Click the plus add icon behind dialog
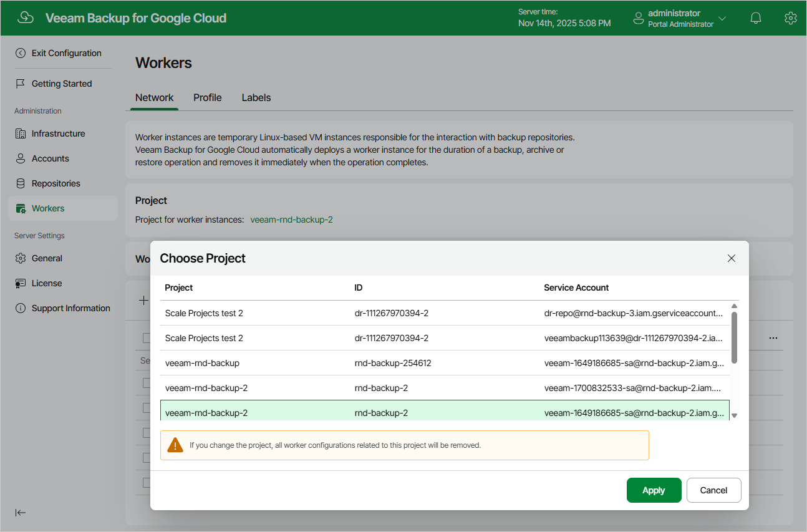This screenshot has width=807, height=532. [x=143, y=301]
